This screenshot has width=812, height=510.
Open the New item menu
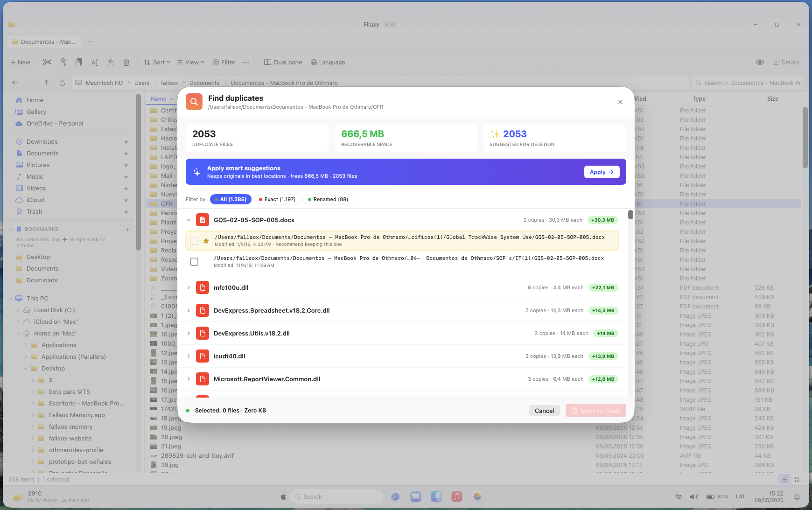click(x=20, y=62)
